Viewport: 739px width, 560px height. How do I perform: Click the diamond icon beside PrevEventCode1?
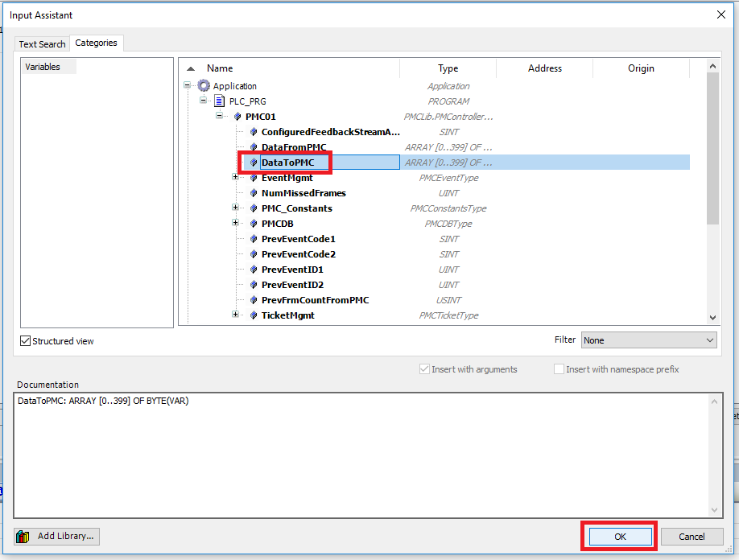[x=253, y=238]
